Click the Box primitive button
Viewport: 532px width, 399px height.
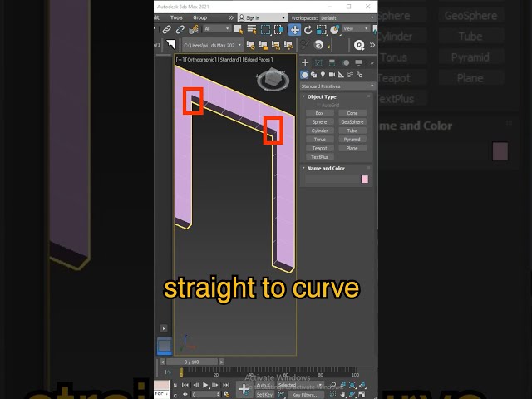(x=319, y=113)
